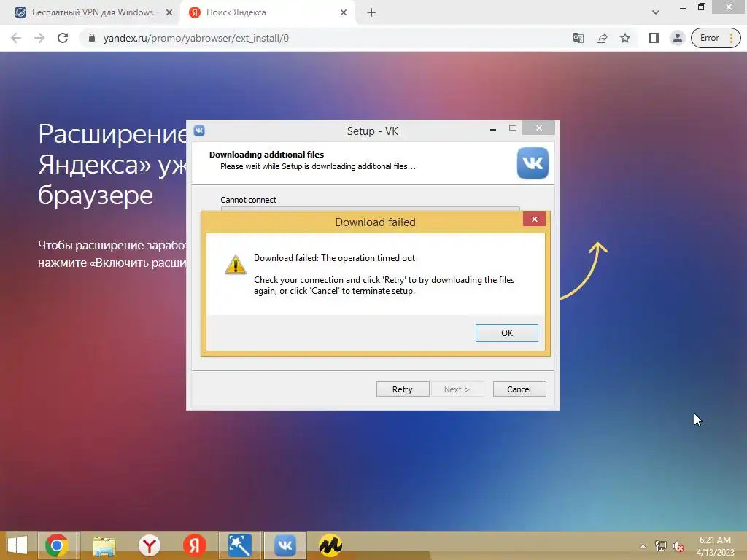
Task: Click the red Яндекс Я taskbar icon
Action: click(194, 545)
